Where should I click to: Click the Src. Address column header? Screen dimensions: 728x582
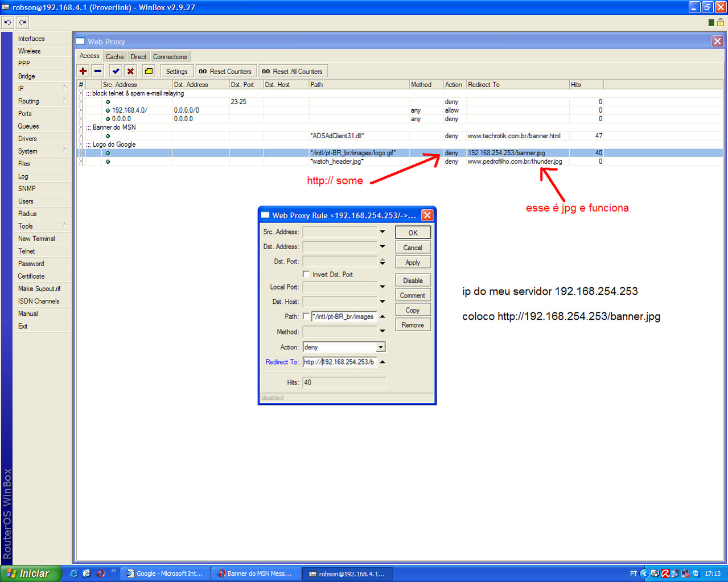tap(137, 84)
